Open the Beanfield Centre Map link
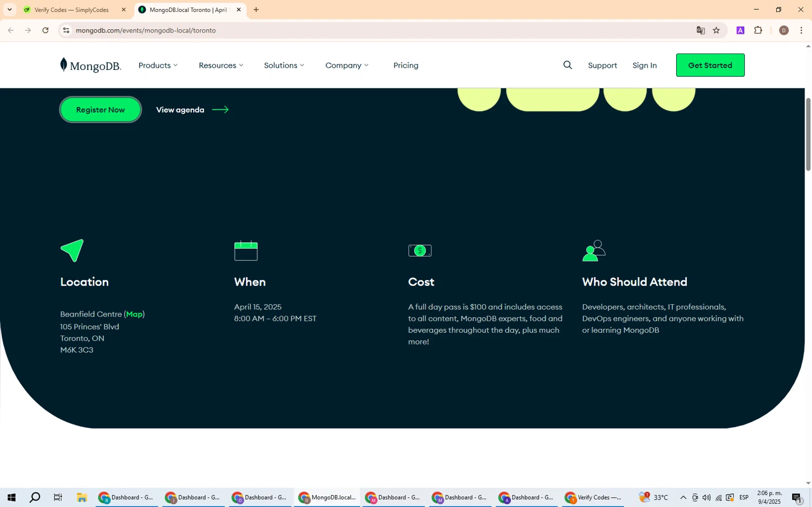812x507 pixels. (x=134, y=314)
